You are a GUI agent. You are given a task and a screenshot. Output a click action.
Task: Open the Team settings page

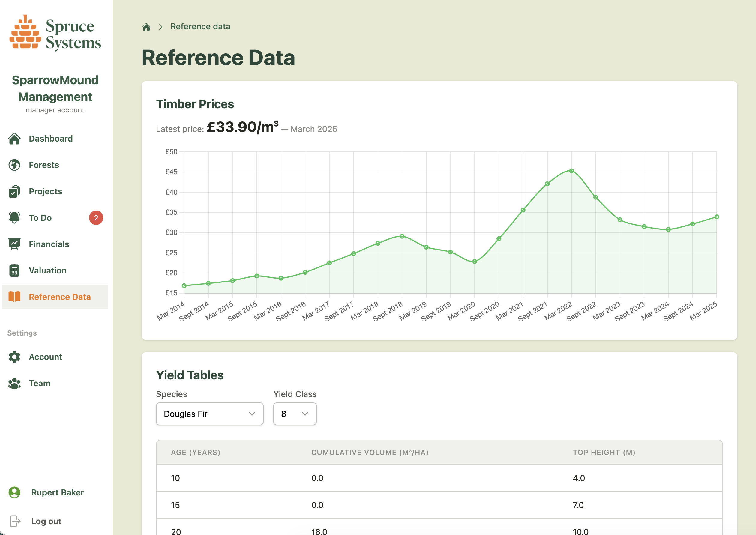[55, 383]
